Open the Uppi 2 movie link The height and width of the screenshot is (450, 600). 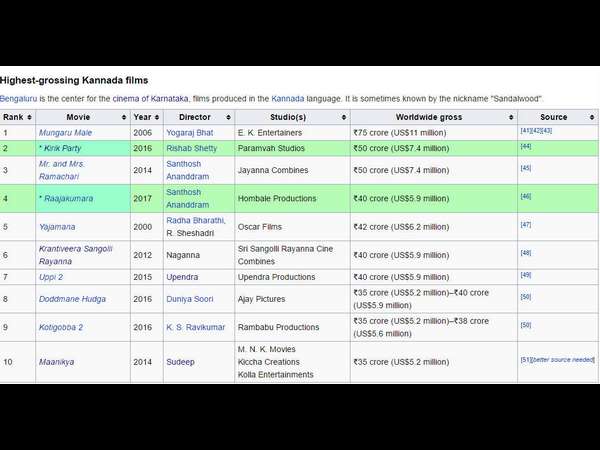click(x=51, y=277)
